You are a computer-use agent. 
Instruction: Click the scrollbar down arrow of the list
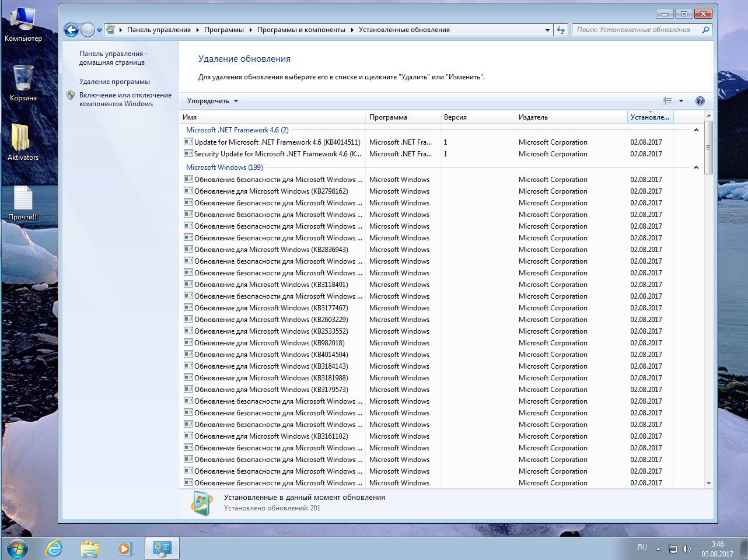tap(709, 483)
